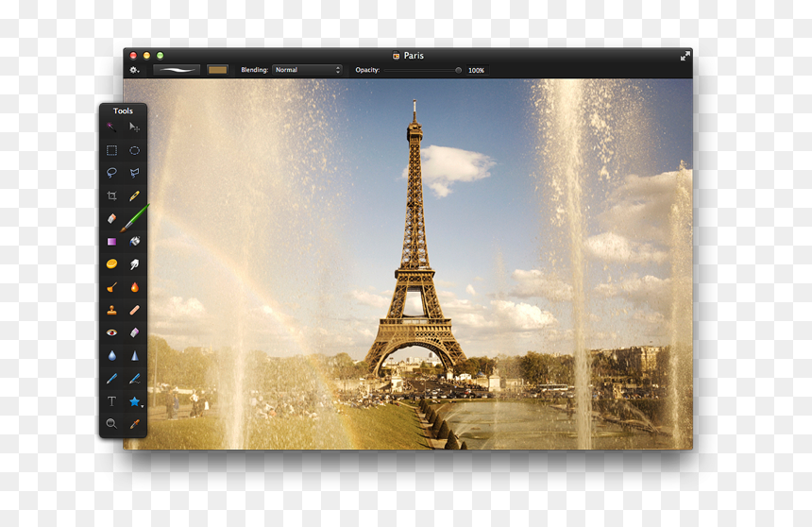
Task: Select the Eyedropper tool
Action: pos(134,424)
